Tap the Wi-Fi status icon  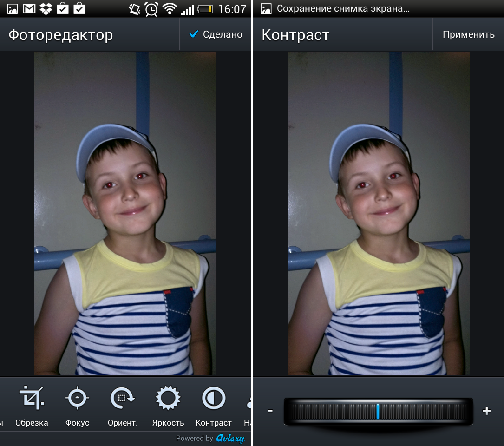[170, 9]
